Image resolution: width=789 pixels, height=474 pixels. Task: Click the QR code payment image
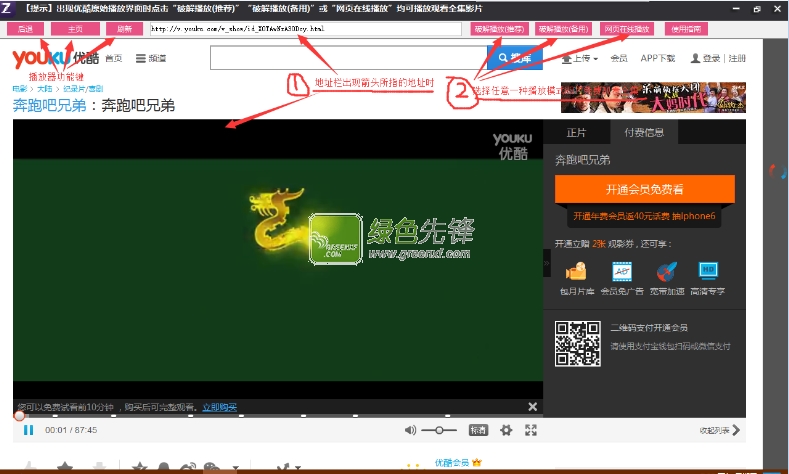click(x=578, y=344)
